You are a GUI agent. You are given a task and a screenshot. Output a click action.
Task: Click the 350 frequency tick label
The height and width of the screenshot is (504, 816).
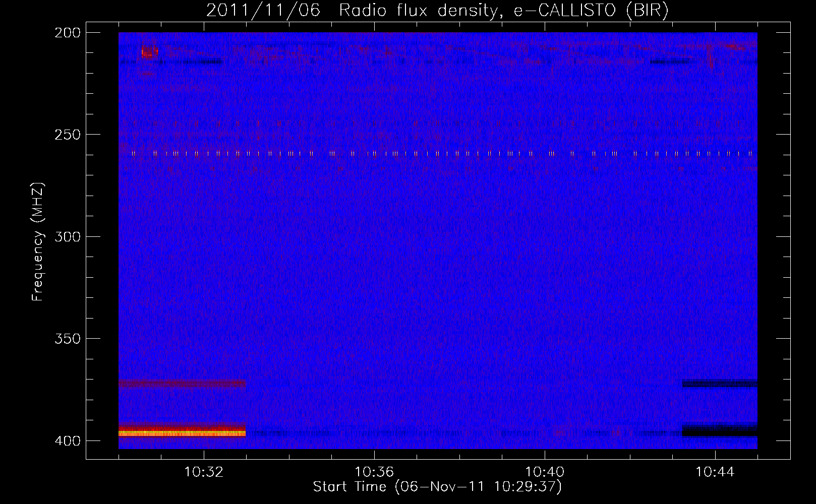(67, 339)
